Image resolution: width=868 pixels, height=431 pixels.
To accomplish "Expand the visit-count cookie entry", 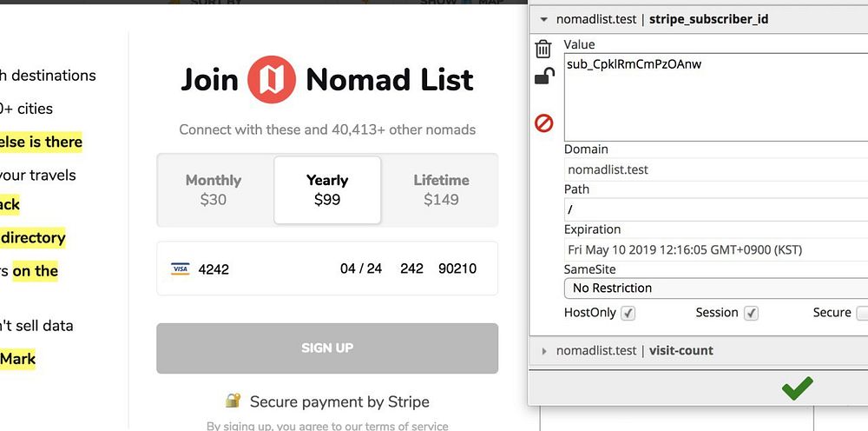I will pyautogui.click(x=544, y=351).
